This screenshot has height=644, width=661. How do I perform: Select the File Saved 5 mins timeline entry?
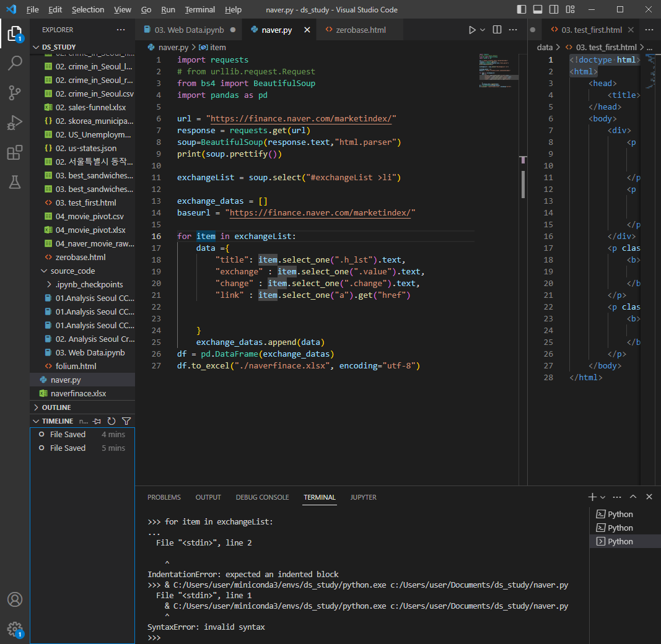coord(82,448)
